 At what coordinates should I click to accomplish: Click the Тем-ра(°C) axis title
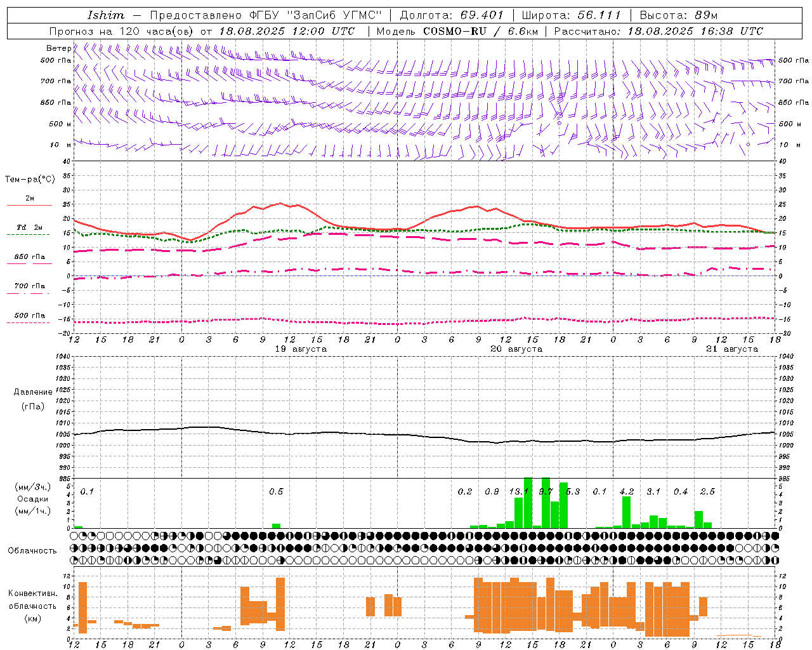point(30,180)
